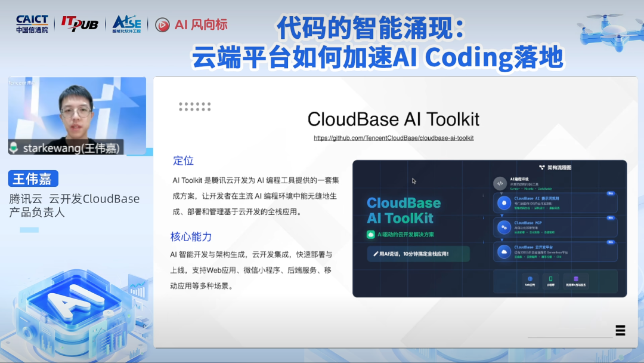Click the green phone icon tile in the diagram

tap(550, 281)
